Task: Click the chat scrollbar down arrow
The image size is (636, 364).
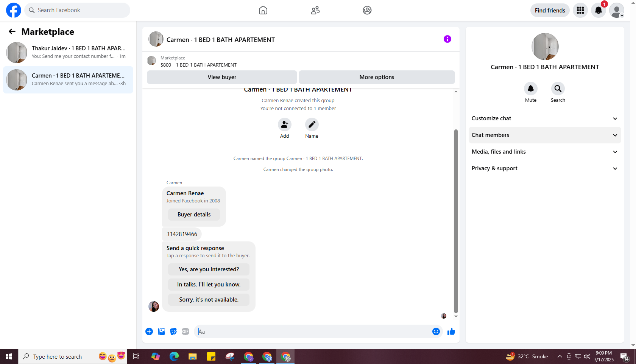Action: 456,316
